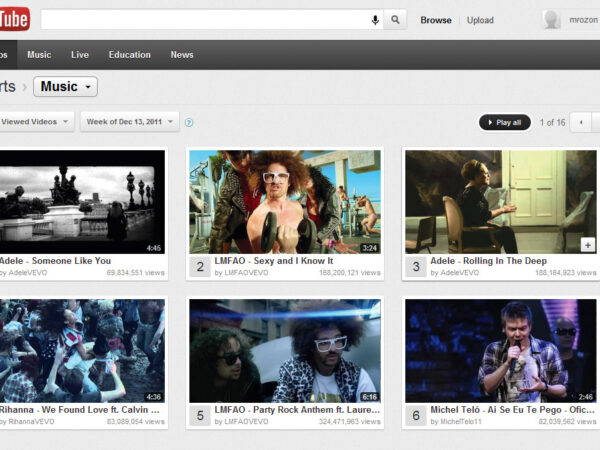
Task: Open the Viewed Videos filter dropdown
Action: pyautogui.click(x=36, y=122)
